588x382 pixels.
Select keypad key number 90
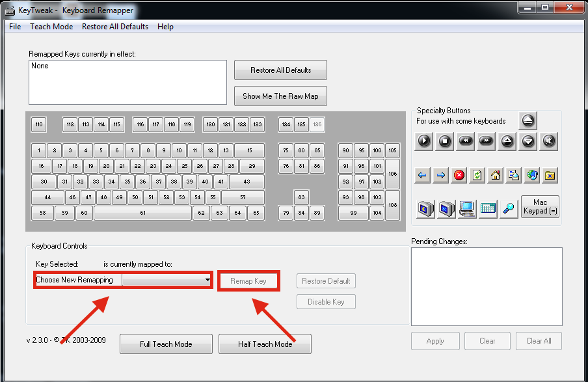pyautogui.click(x=346, y=150)
